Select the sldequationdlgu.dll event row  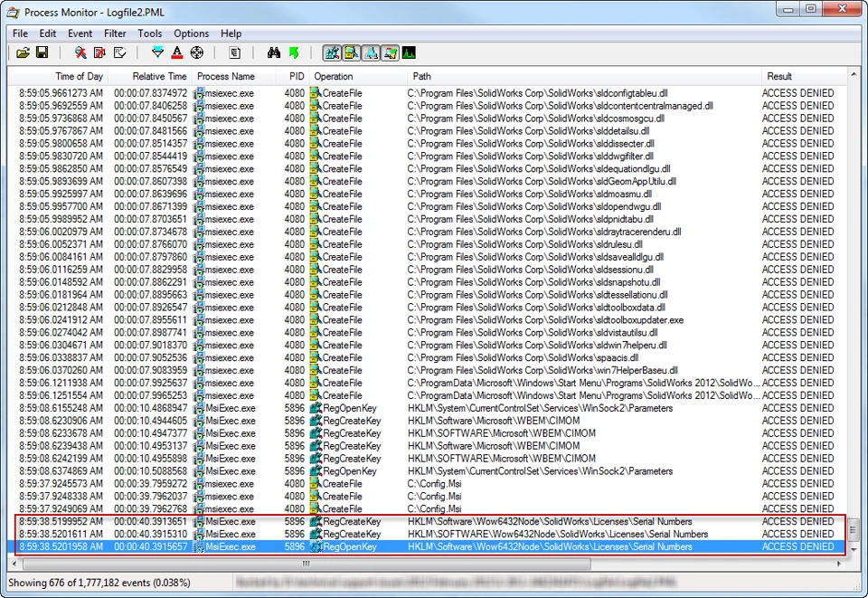(426, 169)
